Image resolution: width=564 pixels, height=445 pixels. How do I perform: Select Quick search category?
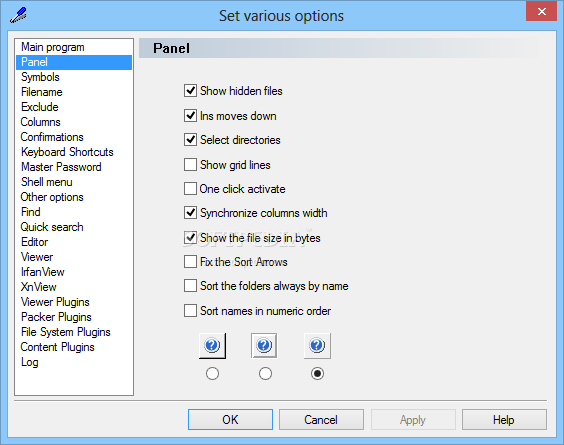[74, 227]
